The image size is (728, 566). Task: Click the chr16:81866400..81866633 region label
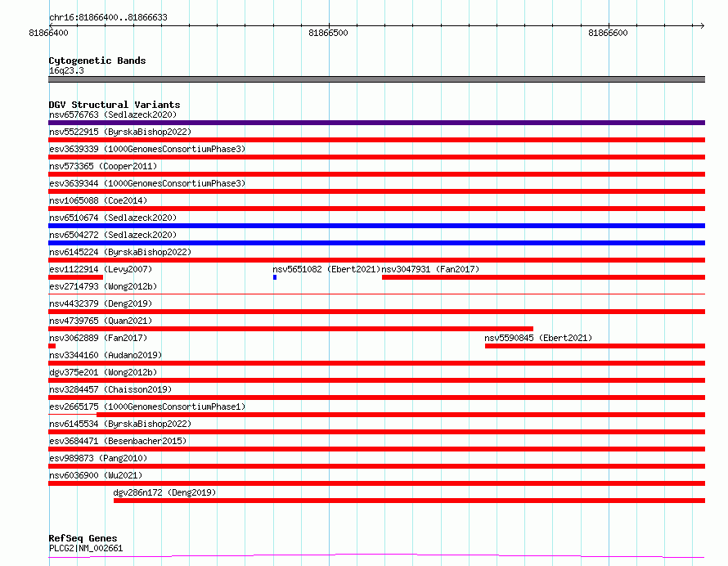click(108, 18)
